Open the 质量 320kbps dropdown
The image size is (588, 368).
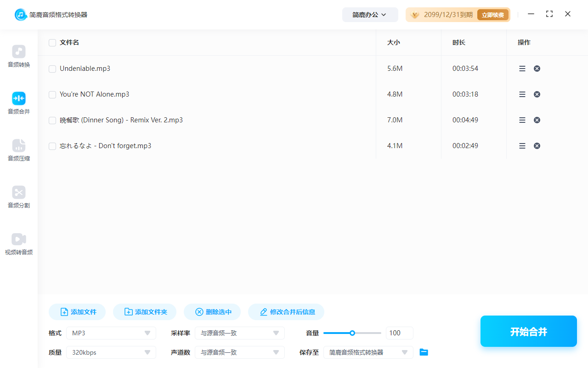click(x=111, y=352)
